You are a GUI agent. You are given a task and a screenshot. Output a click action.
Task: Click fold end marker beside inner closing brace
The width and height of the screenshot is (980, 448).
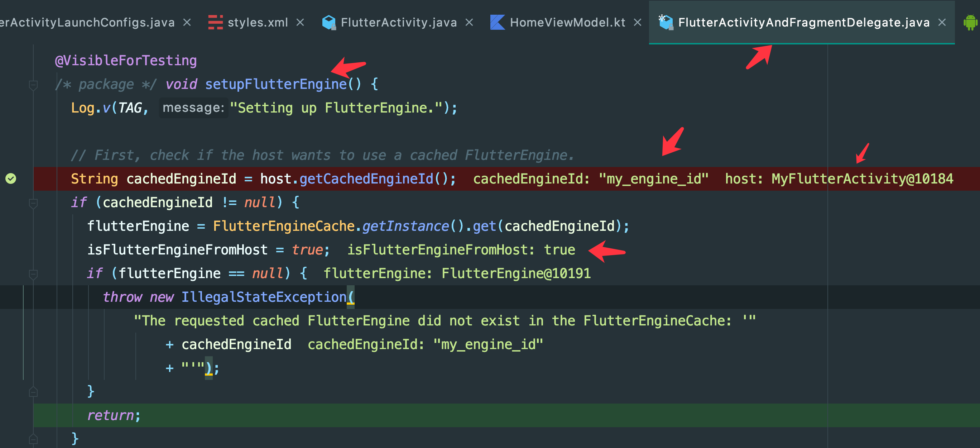point(33,392)
